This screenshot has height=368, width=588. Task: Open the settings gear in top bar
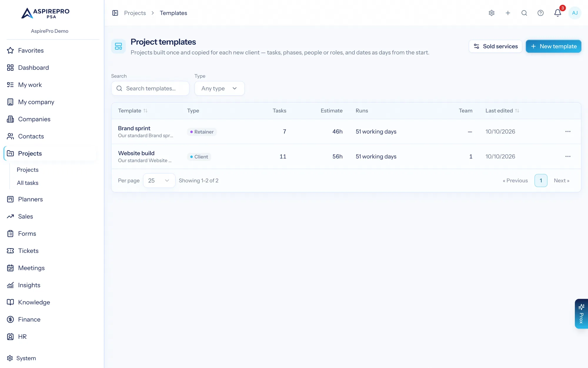(x=492, y=13)
